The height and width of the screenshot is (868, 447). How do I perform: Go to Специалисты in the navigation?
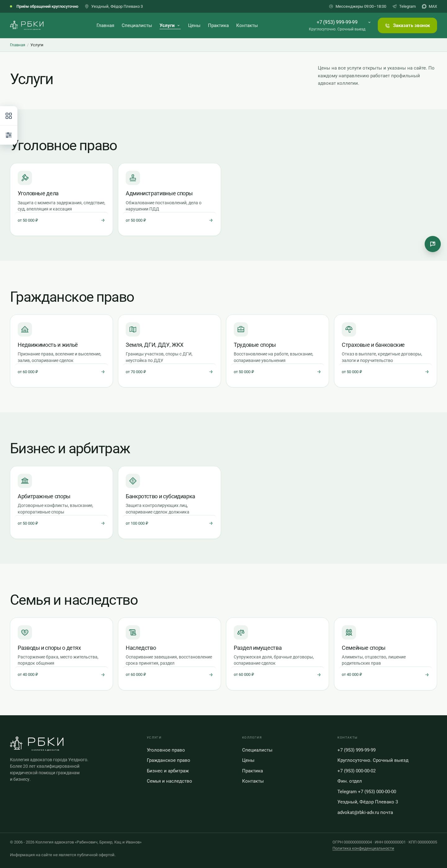click(137, 25)
